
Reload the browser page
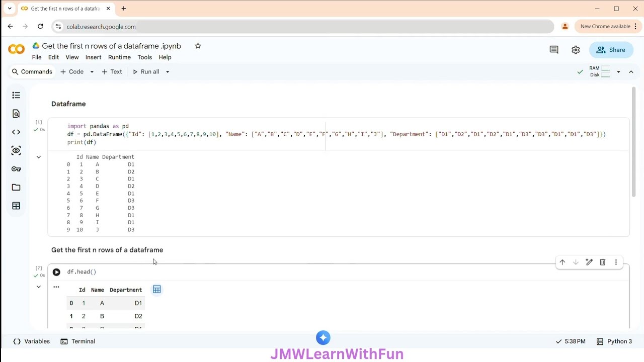pos(40,26)
